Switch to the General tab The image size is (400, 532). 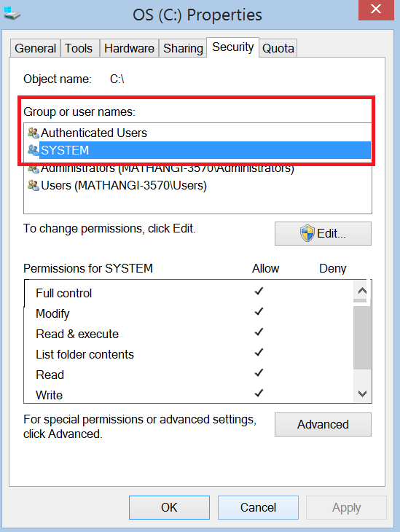(35, 48)
